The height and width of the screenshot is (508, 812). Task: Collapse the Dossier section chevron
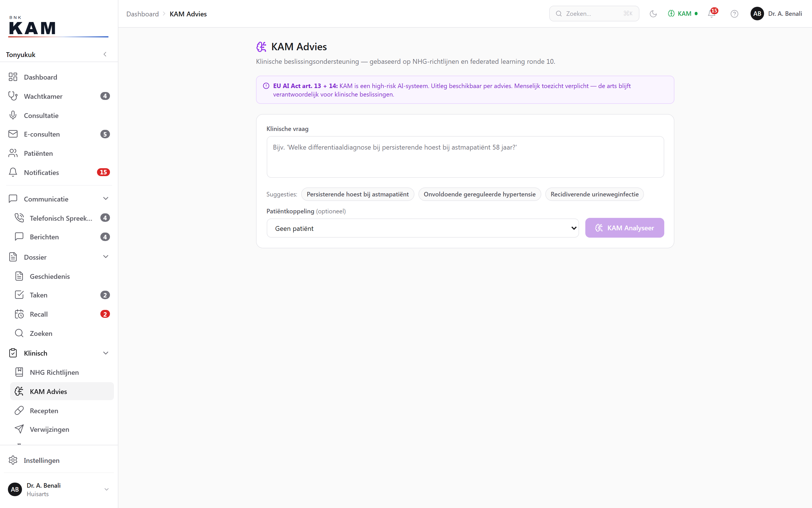click(106, 257)
